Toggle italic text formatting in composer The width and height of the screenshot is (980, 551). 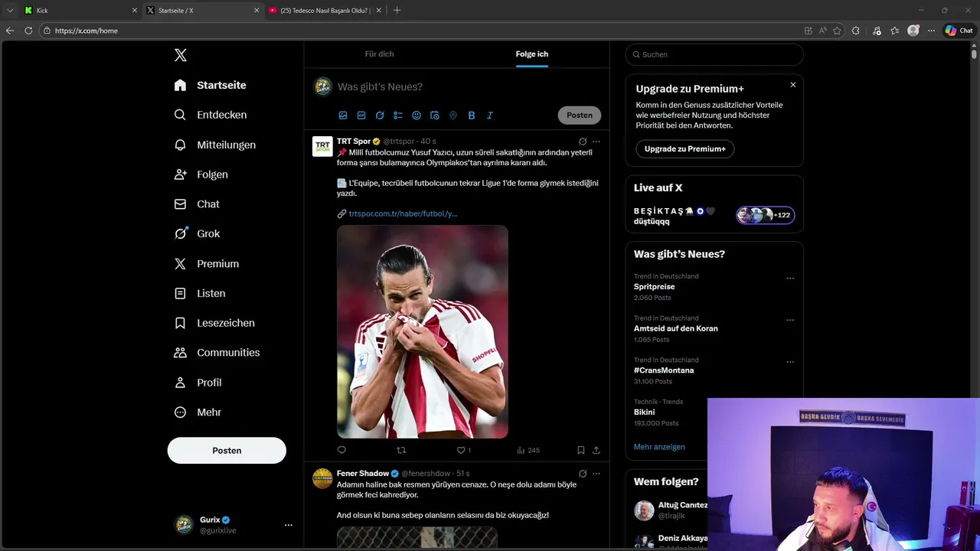pos(490,116)
